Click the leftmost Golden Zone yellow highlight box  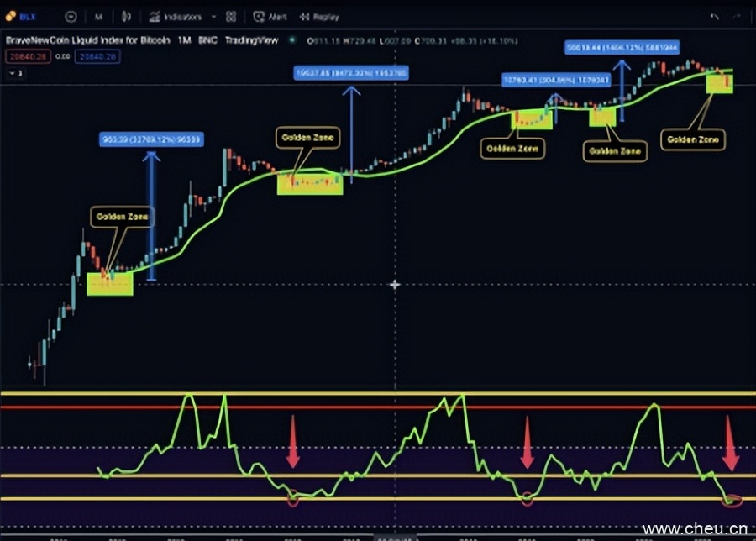click(x=109, y=284)
